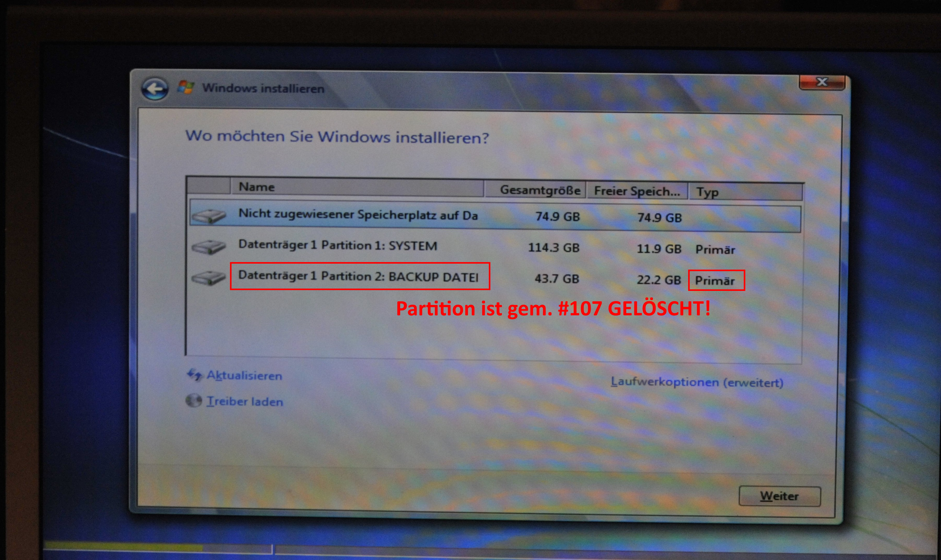Screen dimensions: 941x560
Task: Click drive icon of unallocated space row
Action: 209,216
